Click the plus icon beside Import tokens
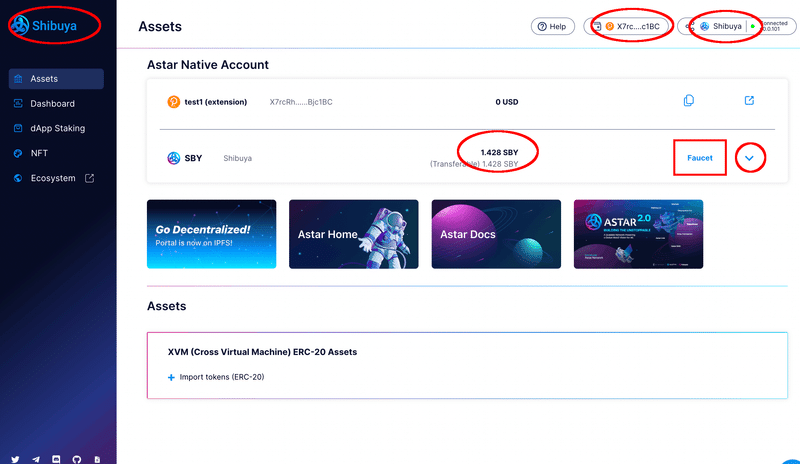Viewport: 800px width, 464px height. point(171,378)
